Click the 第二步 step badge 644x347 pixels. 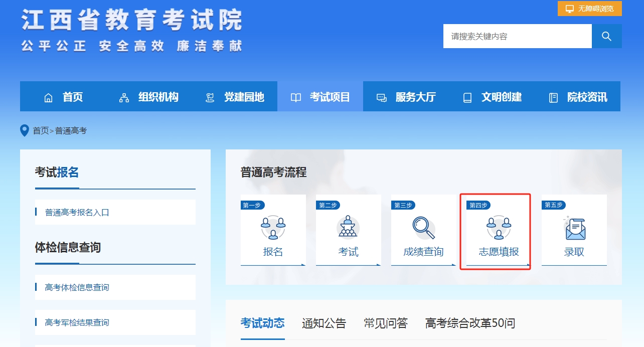coord(328,205)
